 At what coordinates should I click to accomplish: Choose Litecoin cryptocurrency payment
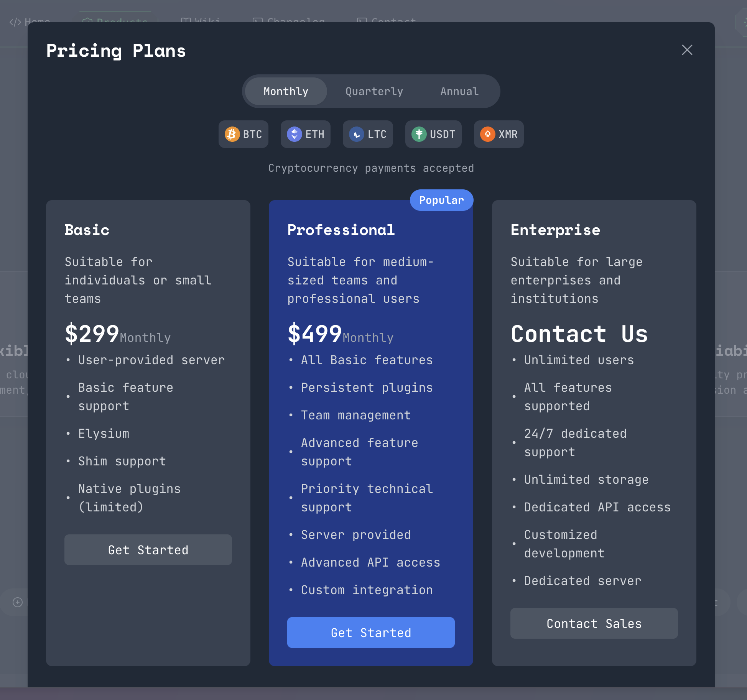click(367, 134)
